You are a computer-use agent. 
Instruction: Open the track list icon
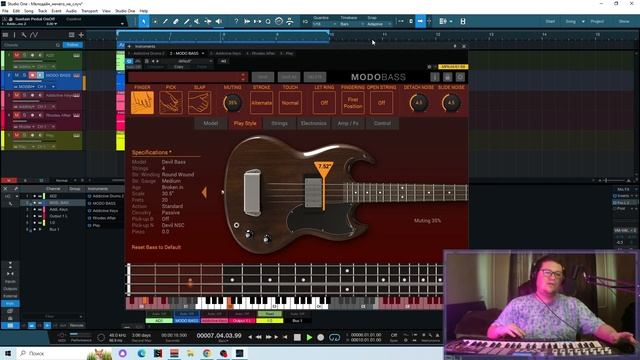(x=5, y=35)
